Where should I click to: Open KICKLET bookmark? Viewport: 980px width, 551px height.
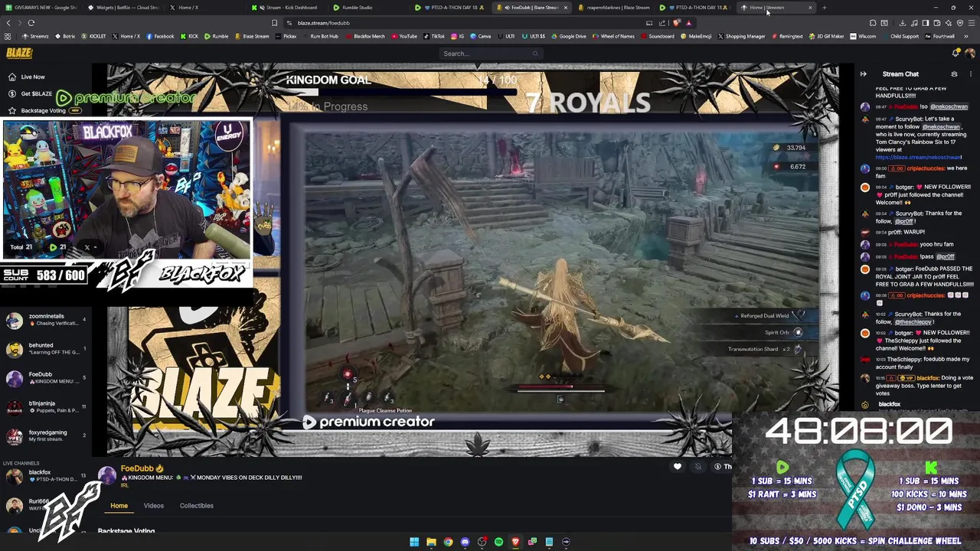(x=93, y=36)
